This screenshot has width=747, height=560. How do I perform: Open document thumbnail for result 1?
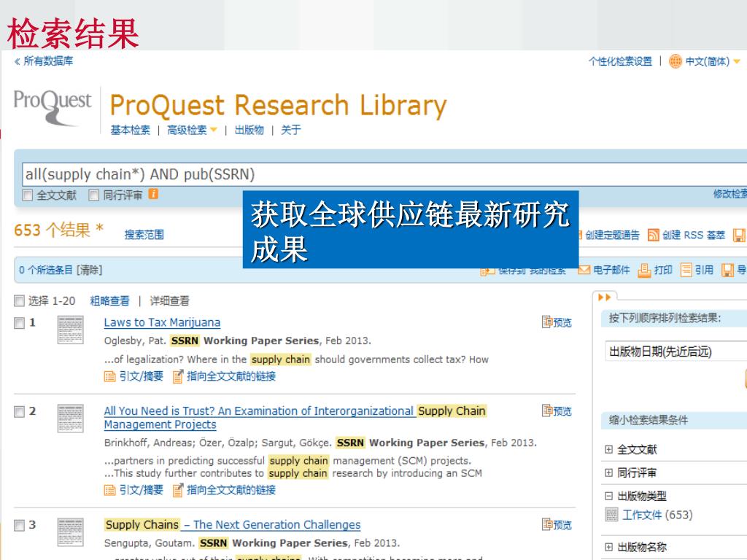70,330
